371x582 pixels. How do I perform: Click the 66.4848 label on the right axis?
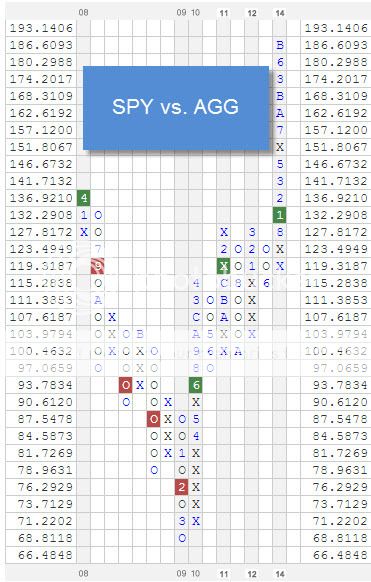[340, 555]
